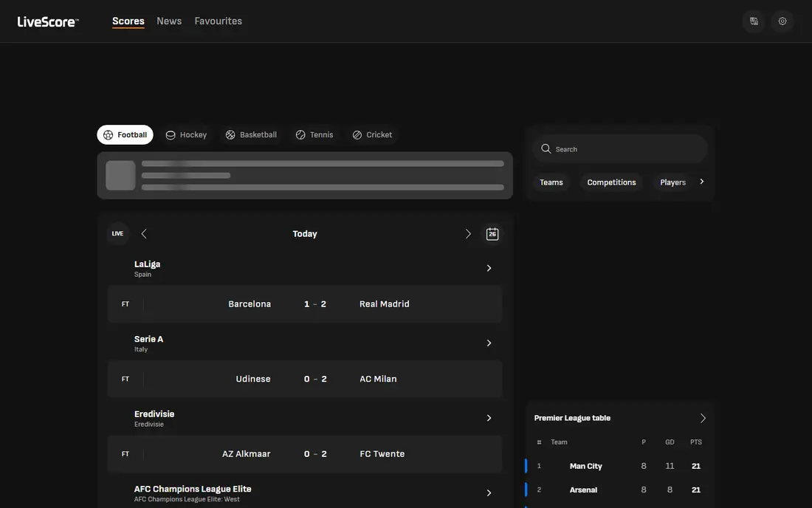Open the settings gear icon
812x508 pixels.
(782, 21)
